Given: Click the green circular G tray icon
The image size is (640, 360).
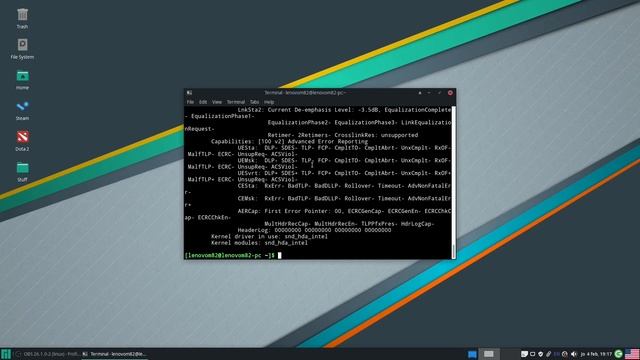Looking at the screenshot, I should click(x=619, y=354).
